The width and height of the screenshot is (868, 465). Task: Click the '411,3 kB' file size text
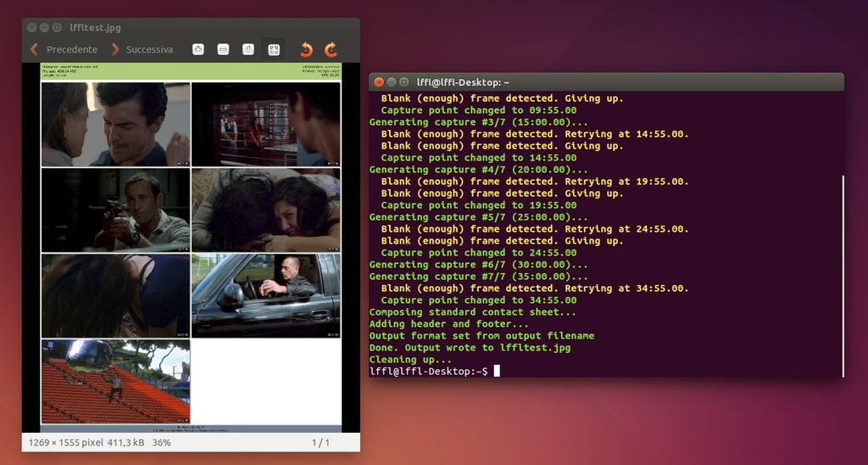[125, 443]
